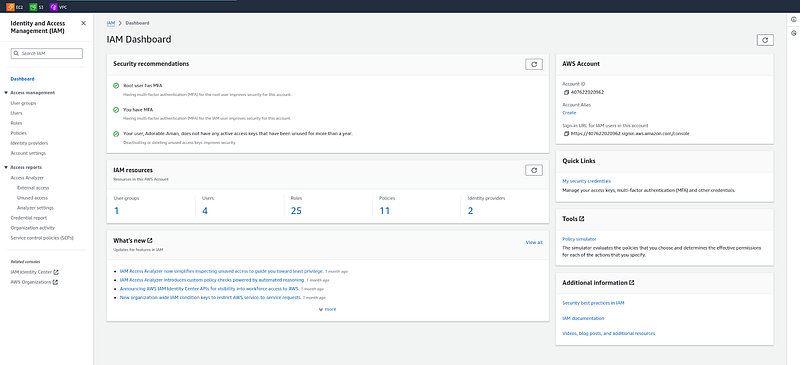Open the external-link icon beside Tools
This screenshot has width=800, height=365.
pos(582,218)
